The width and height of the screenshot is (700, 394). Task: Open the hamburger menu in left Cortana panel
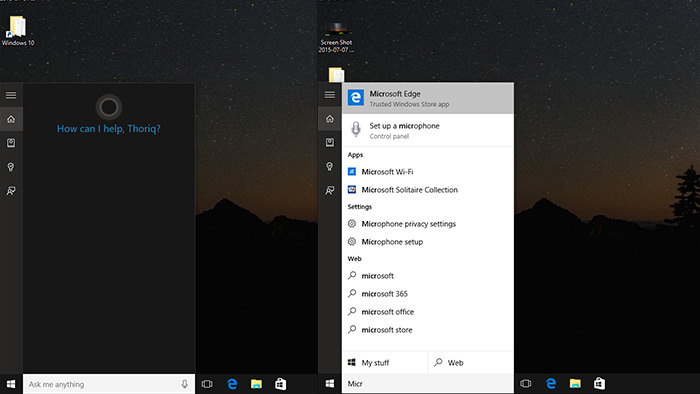pos(11,95)
